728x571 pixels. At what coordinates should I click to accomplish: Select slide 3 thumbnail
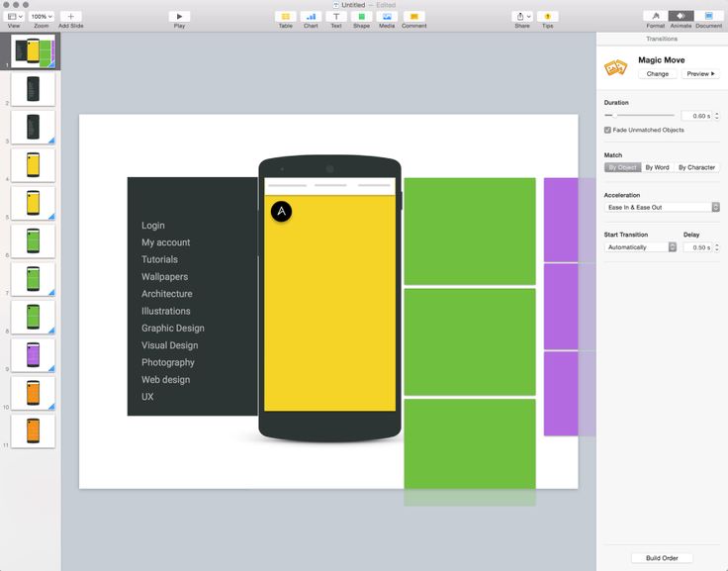33,127
